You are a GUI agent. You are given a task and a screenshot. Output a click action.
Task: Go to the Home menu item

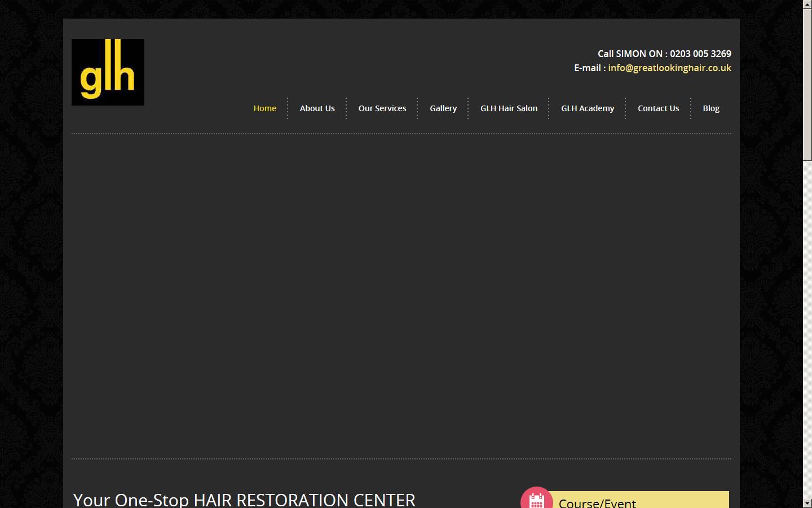click(264, 108)
